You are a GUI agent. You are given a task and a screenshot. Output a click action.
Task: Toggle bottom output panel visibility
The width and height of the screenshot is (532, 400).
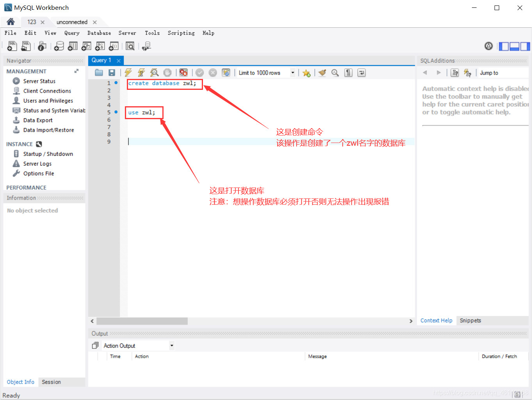point(514,46)
